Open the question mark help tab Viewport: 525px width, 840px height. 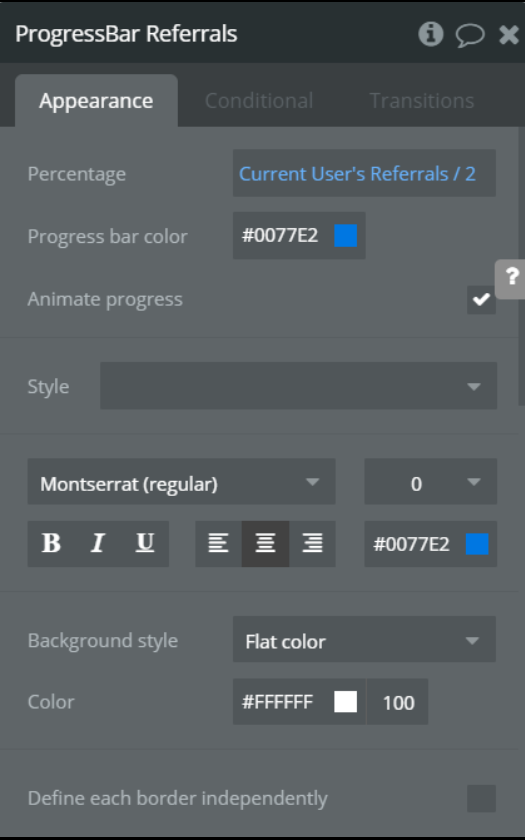click(511, 279)
